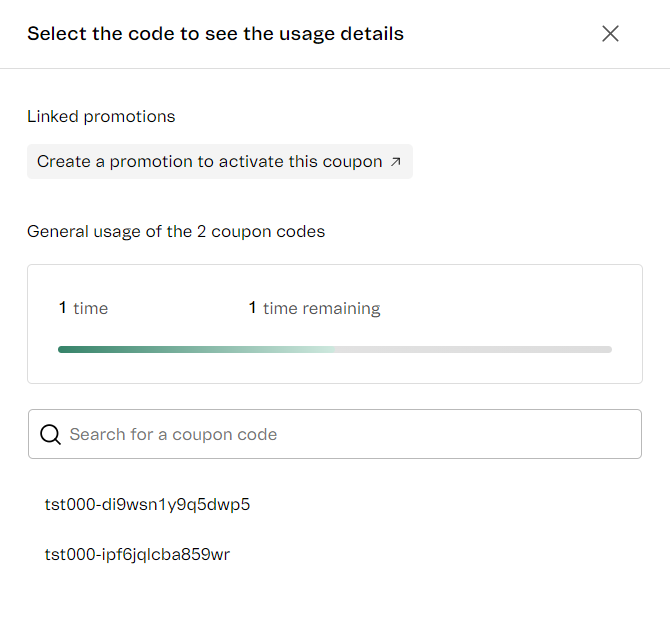
Task: Click the magnifying glass search icon
Action: (x=50, y=434)
